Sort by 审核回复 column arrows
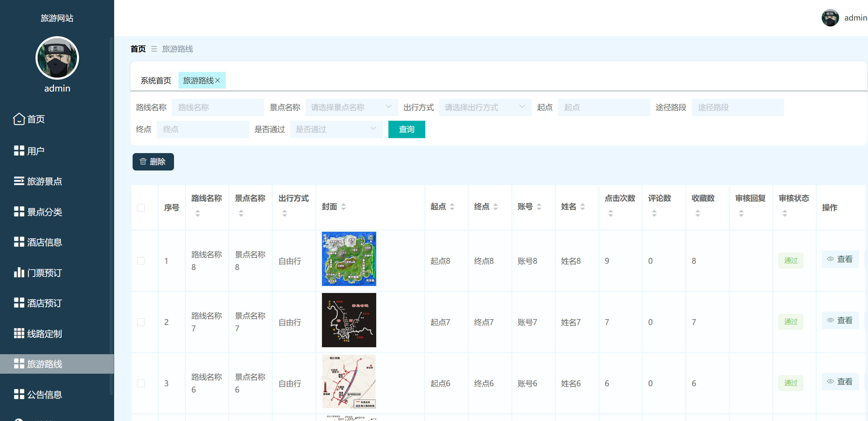Viewport: 868px width, 421px height. (x=741, y=213)
